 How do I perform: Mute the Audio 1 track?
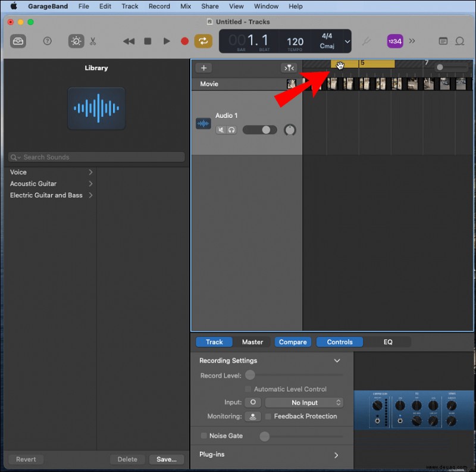(x=221, y=130)
